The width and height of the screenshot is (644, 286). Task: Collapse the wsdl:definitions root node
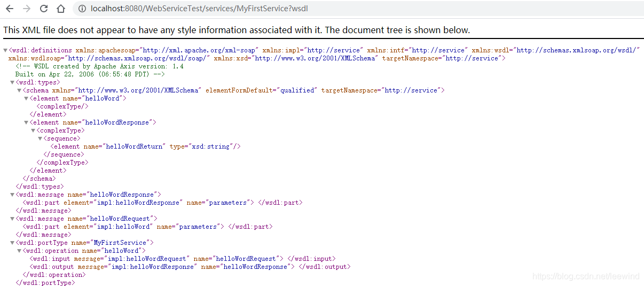click(x=5, y=50)
